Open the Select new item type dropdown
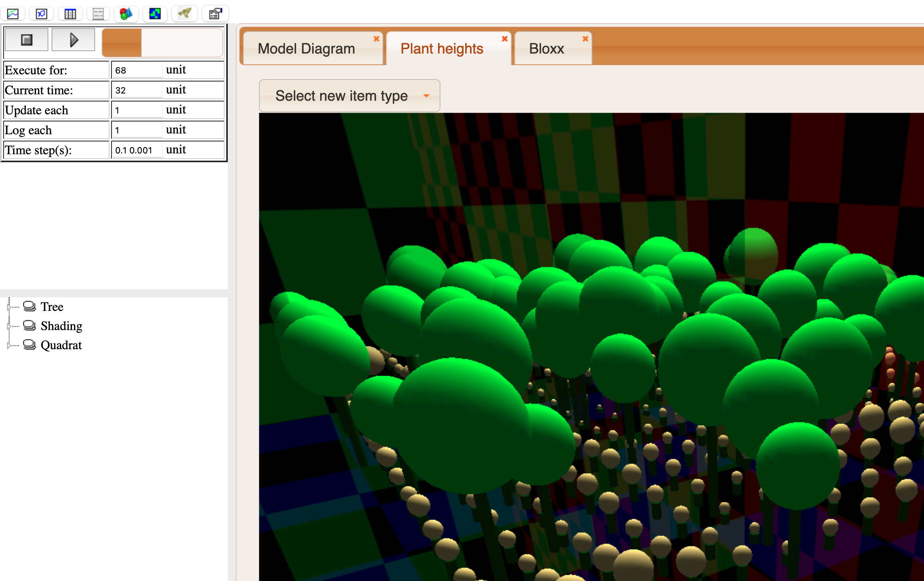The image size is (924, 581). (x=349, y=96)
